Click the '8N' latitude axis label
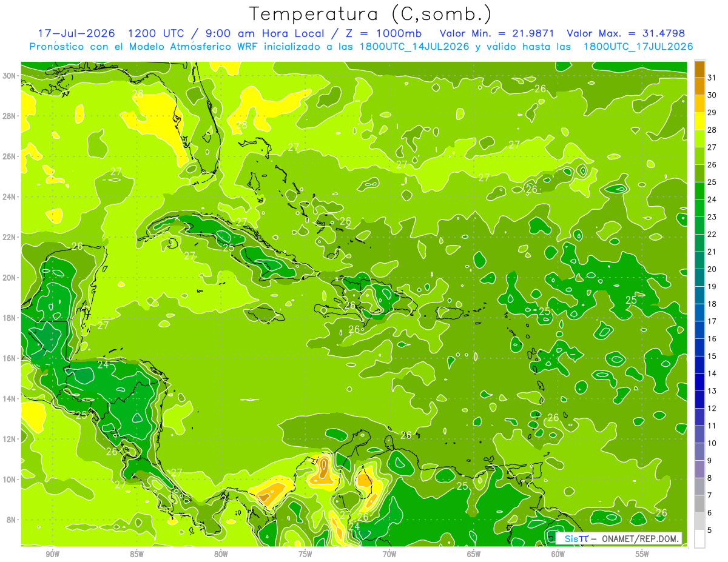728x562 pixels. tap(13, 520)
